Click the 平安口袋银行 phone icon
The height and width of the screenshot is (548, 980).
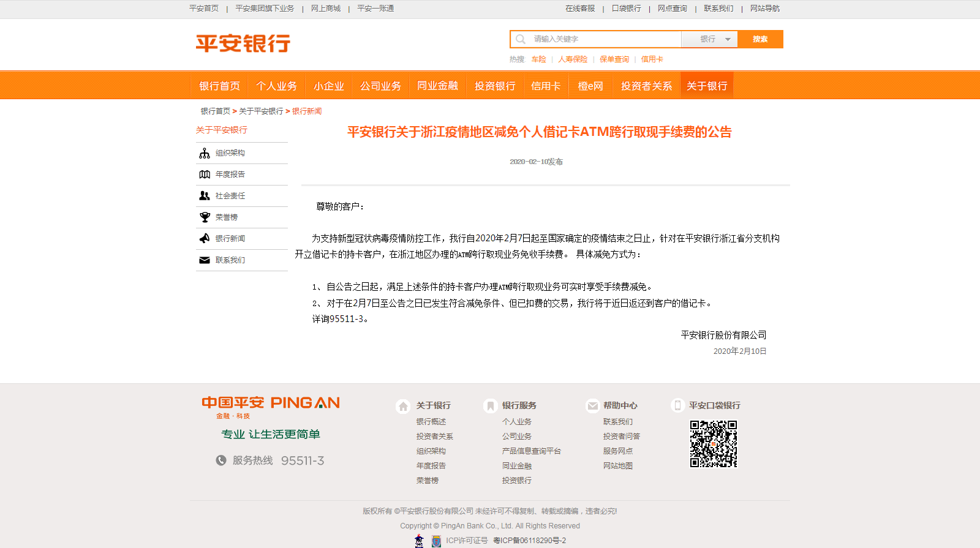pyautogui.click(x=677, y=405)
